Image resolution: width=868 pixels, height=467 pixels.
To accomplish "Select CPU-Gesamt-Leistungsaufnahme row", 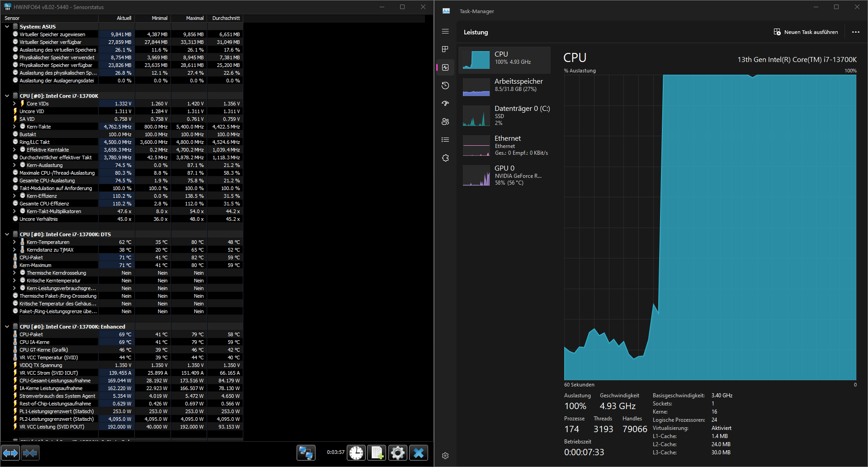I will click(122, 381).
